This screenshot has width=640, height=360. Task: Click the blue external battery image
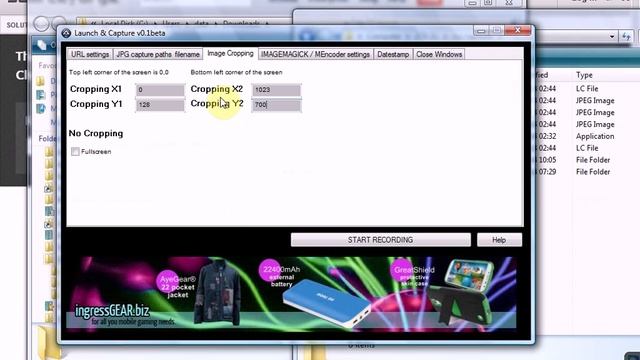[326, 304]
